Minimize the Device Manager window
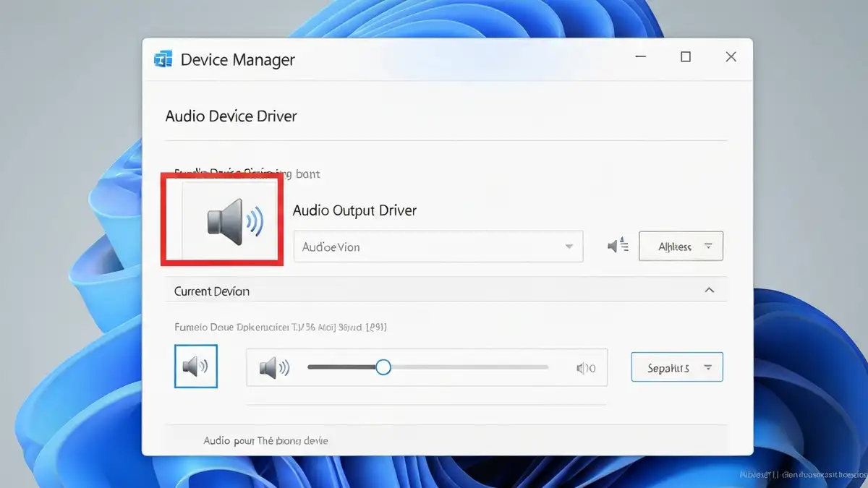The width and height of the screenshot is (868, 488). 640,57
